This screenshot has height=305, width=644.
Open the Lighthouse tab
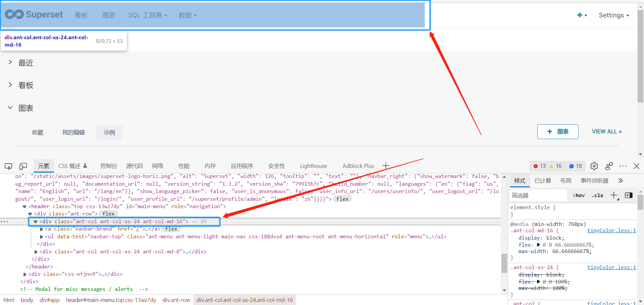[313, 166]
